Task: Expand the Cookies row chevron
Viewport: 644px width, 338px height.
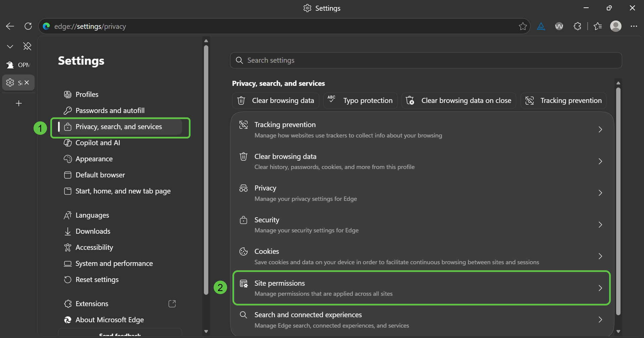Action: point(600,256)
